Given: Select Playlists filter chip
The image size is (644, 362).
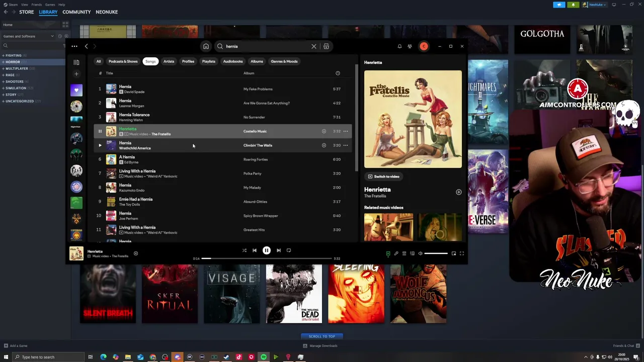Looking at the screenshot, I should [209, 61].
